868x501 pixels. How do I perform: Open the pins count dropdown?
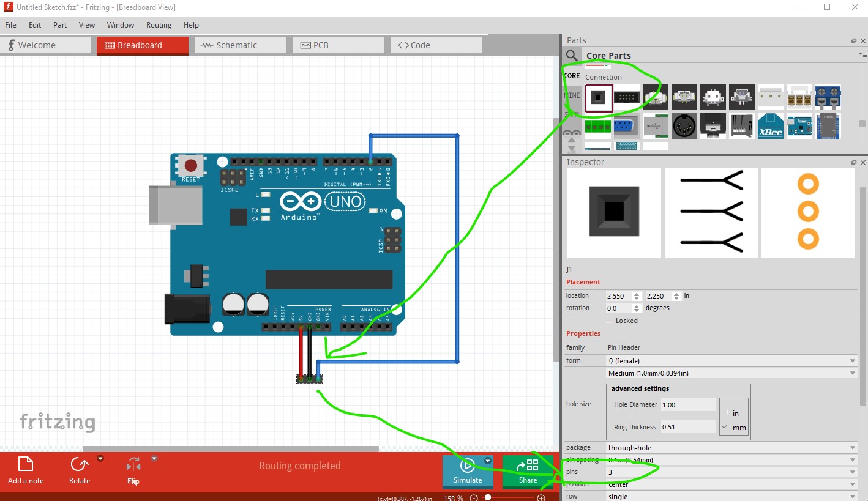[x=731, y=472]
